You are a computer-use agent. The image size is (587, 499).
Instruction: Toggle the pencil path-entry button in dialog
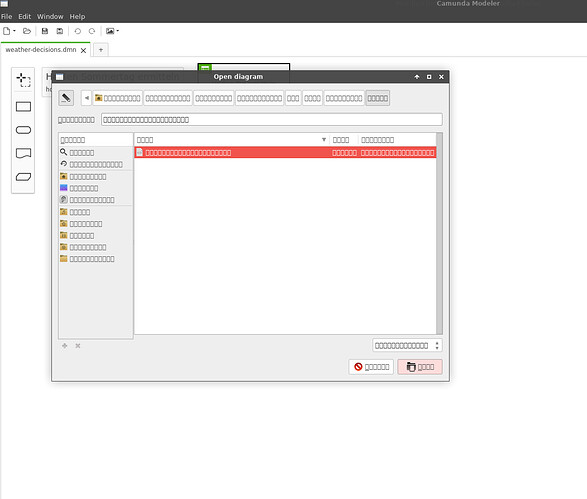66,98
